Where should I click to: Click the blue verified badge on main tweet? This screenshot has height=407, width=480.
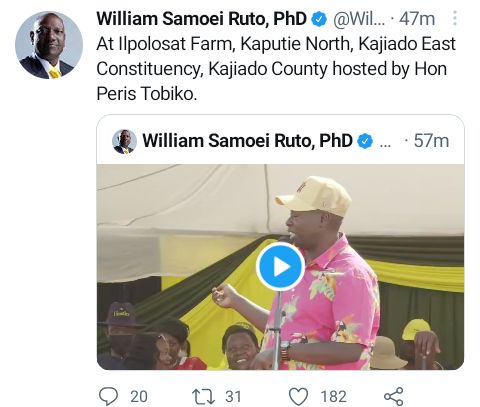point(319,19)
